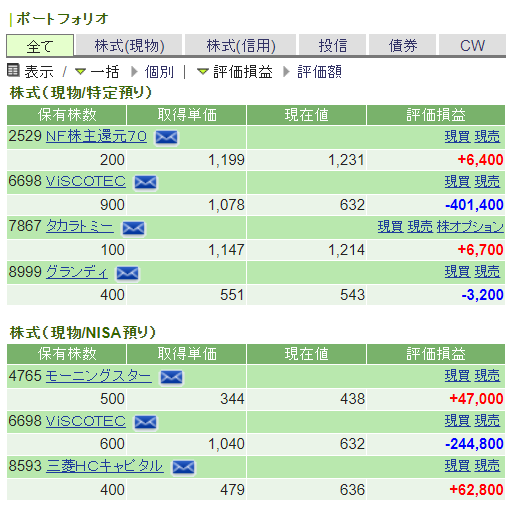This screenshot has height=513, width=516.
Task: Open the CW tab
Action: click(472, 45)
